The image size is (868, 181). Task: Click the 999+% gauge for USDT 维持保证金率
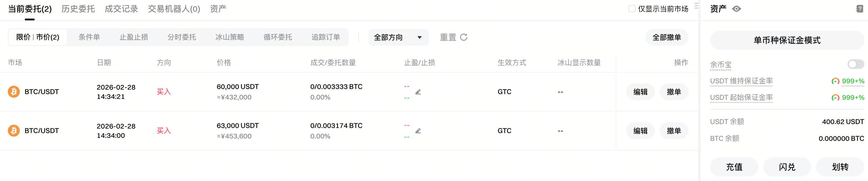click(x=836, y=81)
